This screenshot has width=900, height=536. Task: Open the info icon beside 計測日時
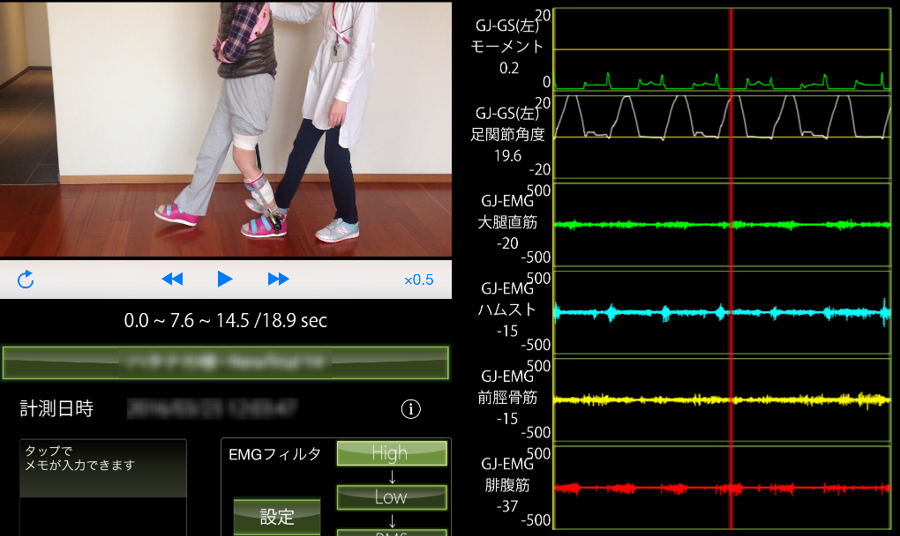click(x=410, y=409)
